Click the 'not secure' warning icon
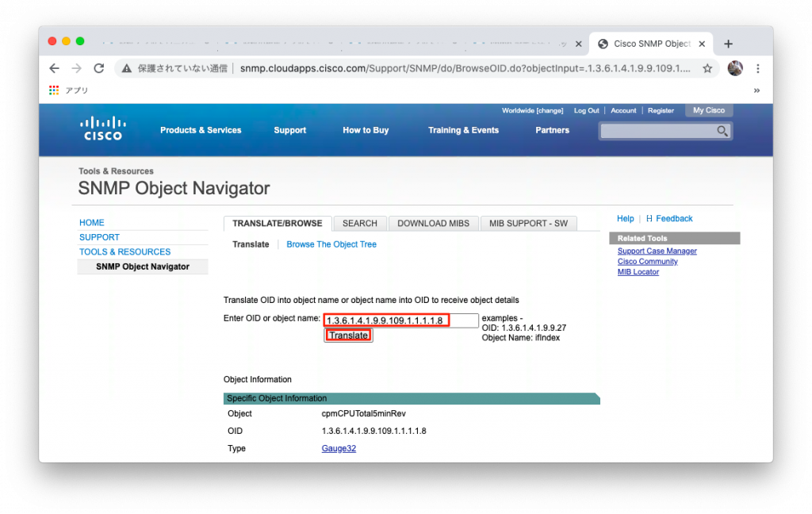812x514 pixels. [126, 68]
